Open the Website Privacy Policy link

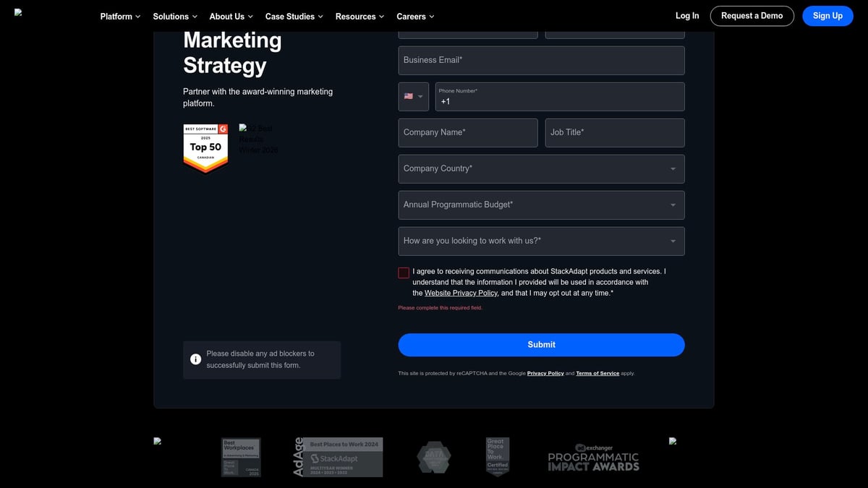tap(461, 293)
